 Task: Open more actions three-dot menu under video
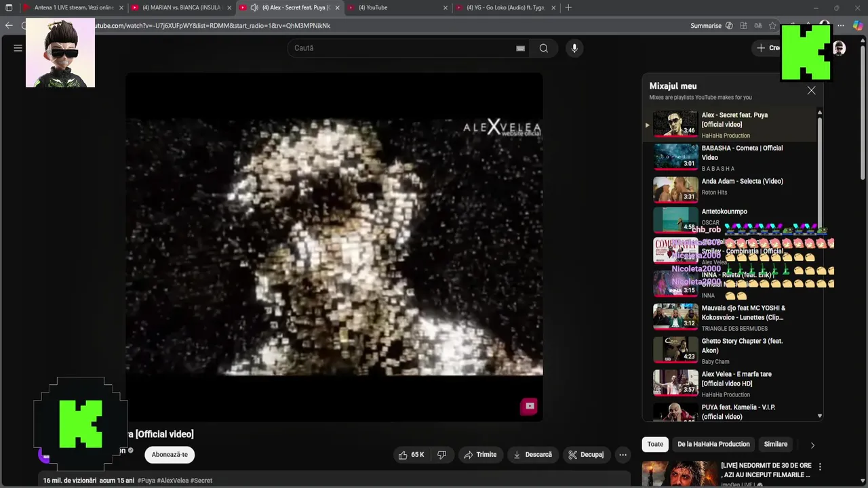click(623, 455)
